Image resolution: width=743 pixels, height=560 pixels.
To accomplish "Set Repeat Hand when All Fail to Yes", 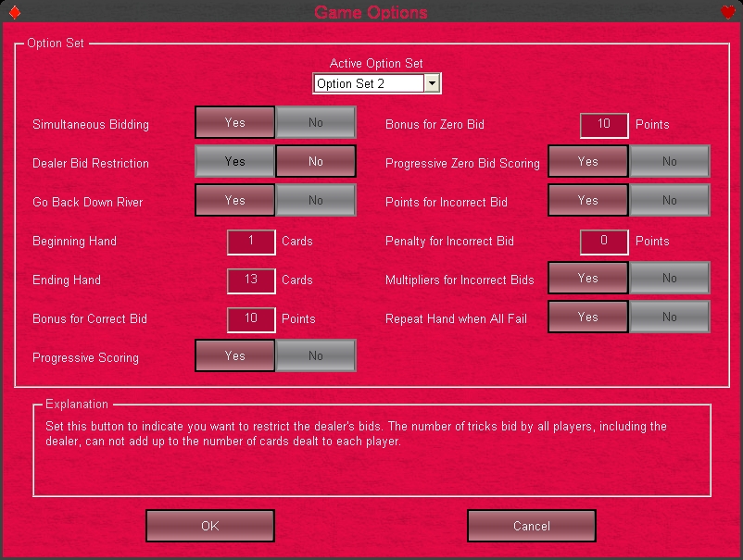I will tap(588, 317).
